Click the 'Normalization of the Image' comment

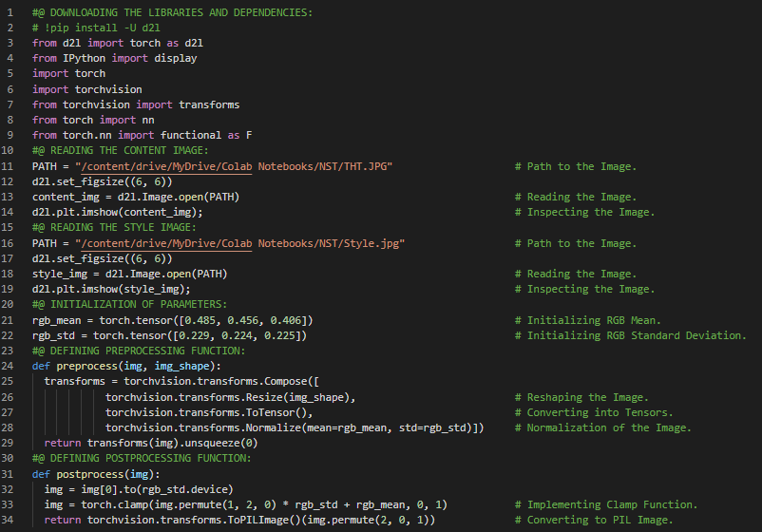coord(609,427)
